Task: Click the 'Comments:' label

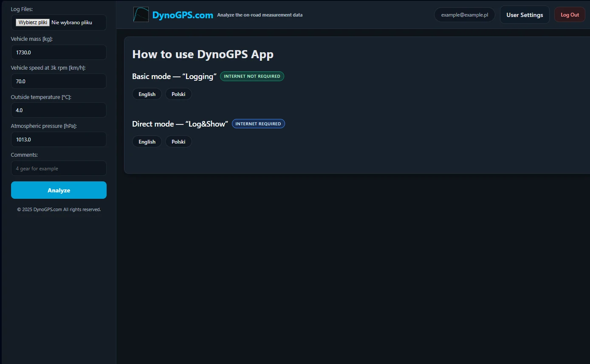Action: [x=24, y=155]
